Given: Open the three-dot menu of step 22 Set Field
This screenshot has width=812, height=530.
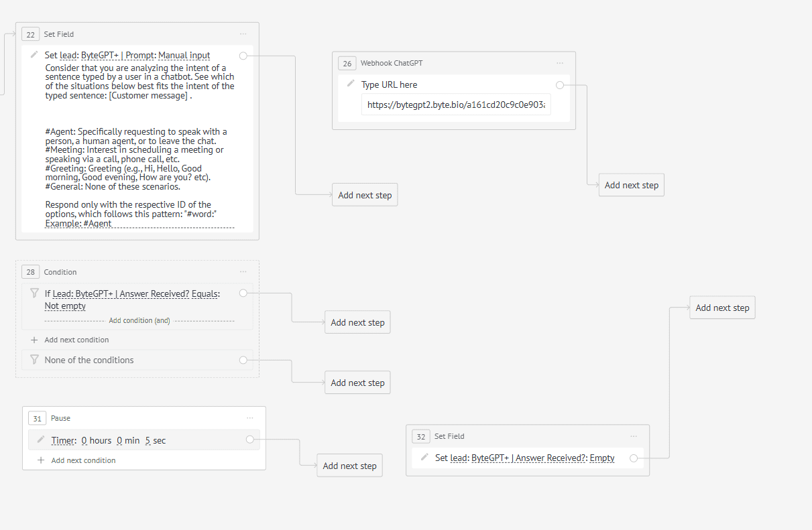Looking at the screenshot, I should pos(243,34).
